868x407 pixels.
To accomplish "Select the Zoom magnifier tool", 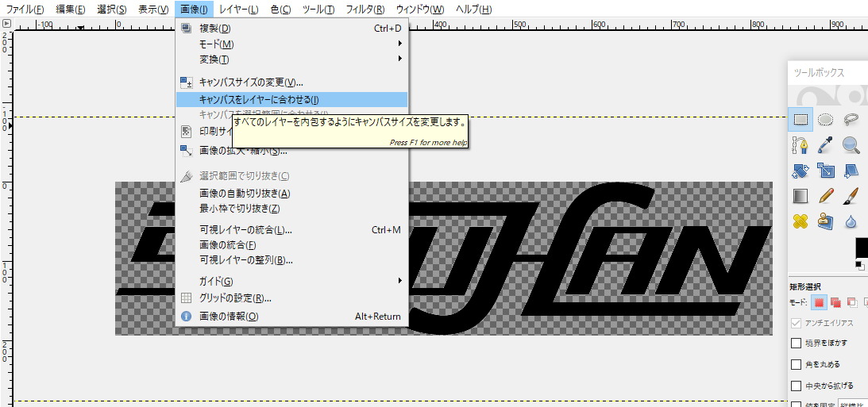I will [851, 145].
